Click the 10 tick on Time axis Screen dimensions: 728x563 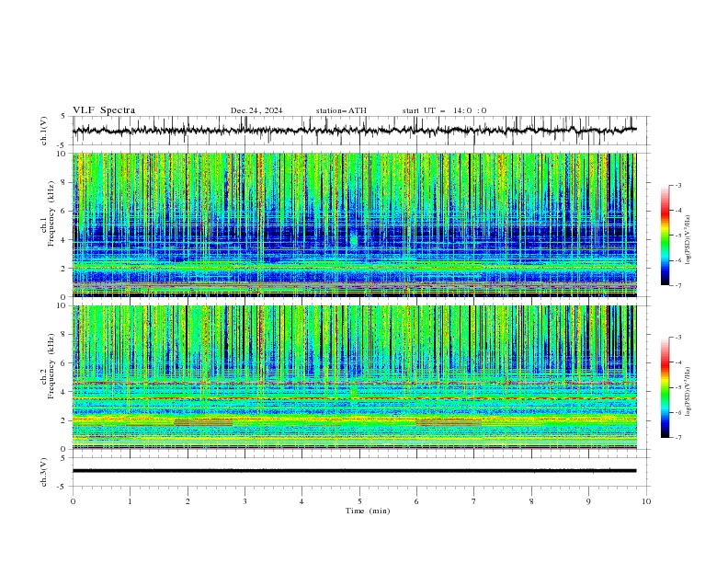point(646,501)
